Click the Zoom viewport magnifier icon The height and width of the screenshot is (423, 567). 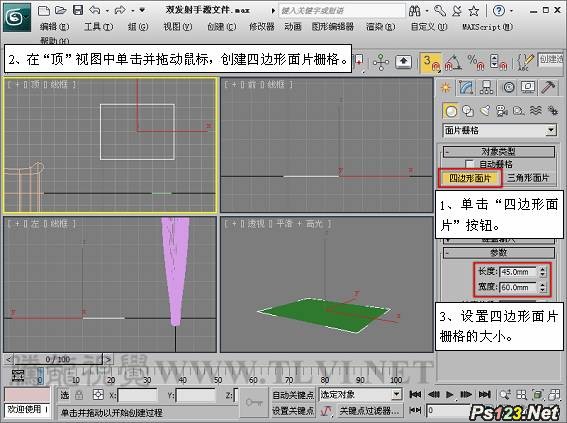coord(505,394)
